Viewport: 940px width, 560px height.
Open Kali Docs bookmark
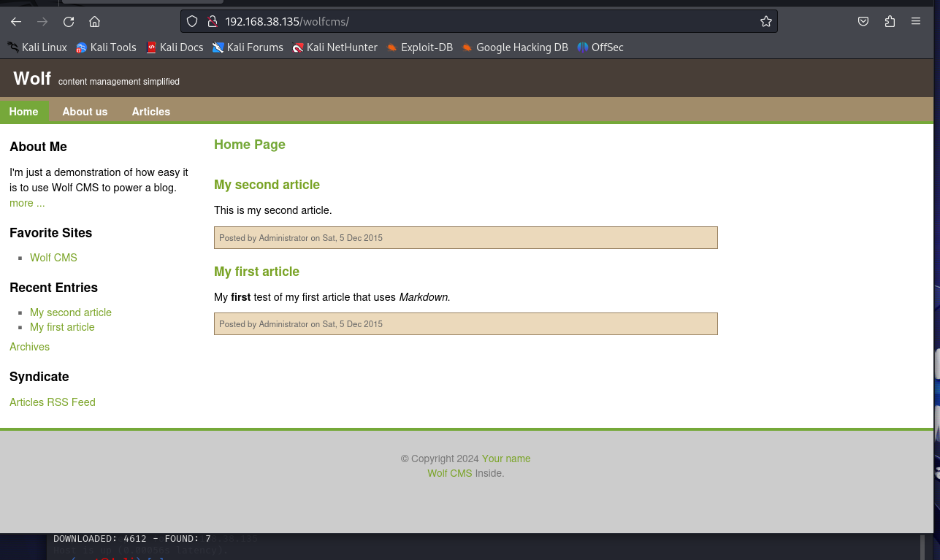[175, 47]
